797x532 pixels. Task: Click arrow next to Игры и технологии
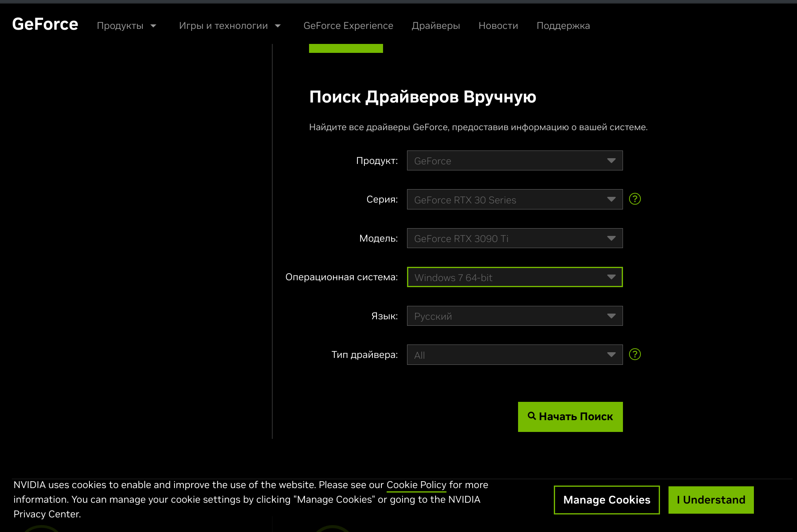278,26
